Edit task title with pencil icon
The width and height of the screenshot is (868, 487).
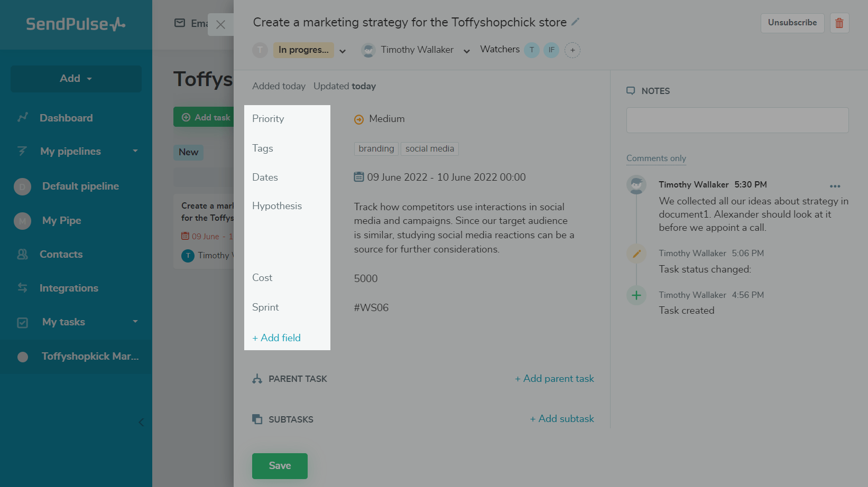point(576,22)
